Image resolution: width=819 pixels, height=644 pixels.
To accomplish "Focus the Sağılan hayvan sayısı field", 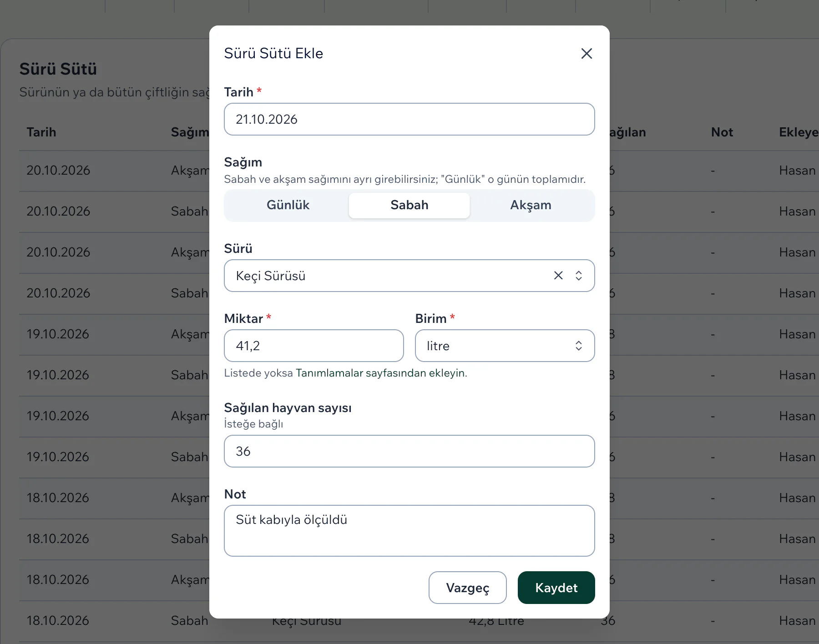I will tap(409, 451).
